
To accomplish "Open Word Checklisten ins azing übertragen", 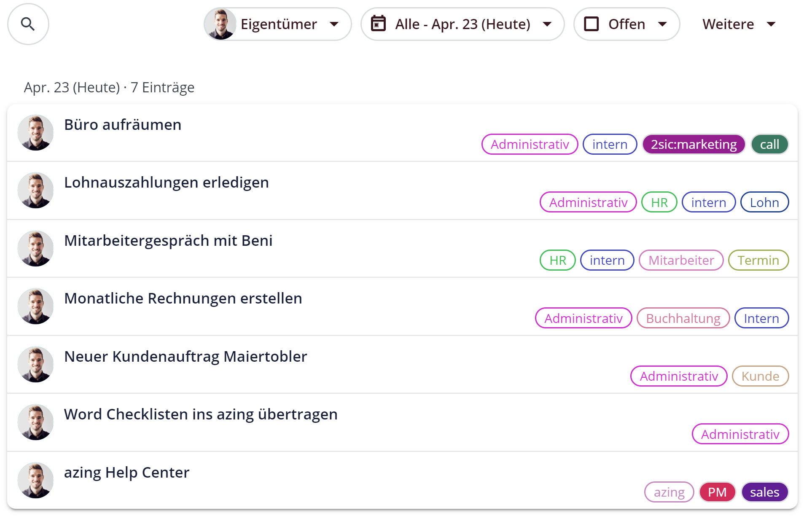I will pyautogui.click(x=201, y=414).
